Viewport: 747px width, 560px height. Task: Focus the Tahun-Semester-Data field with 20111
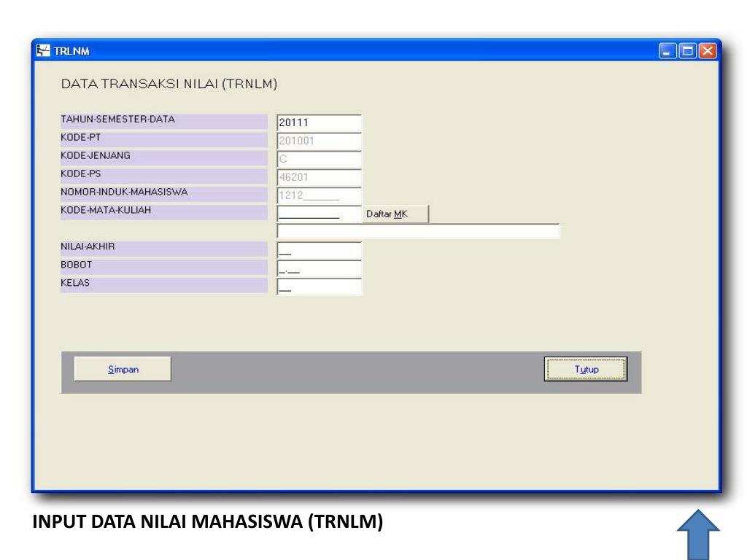click(x=320, y=122)
